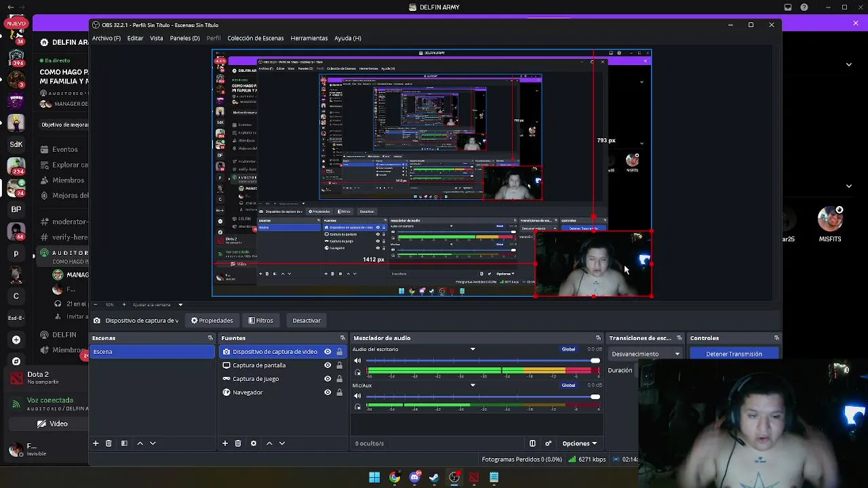Hide the Navegador source
868x488 pixels.
(x=328, y=392)
